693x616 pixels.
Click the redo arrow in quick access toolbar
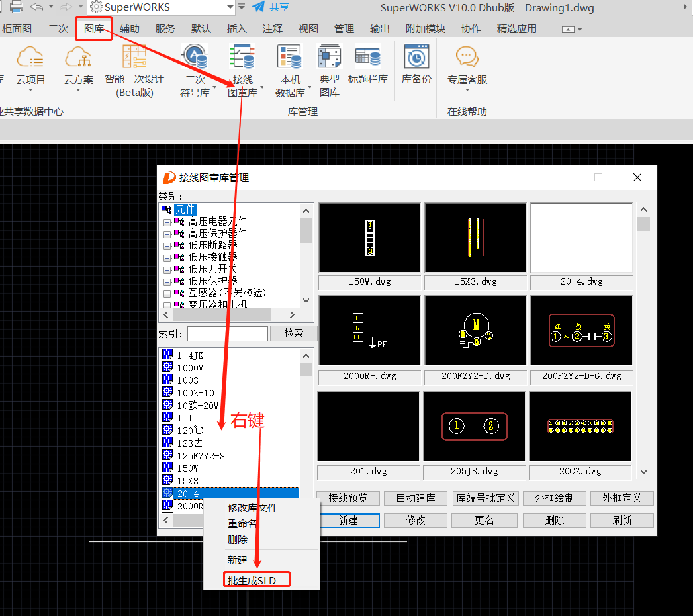tap(66, 7)
